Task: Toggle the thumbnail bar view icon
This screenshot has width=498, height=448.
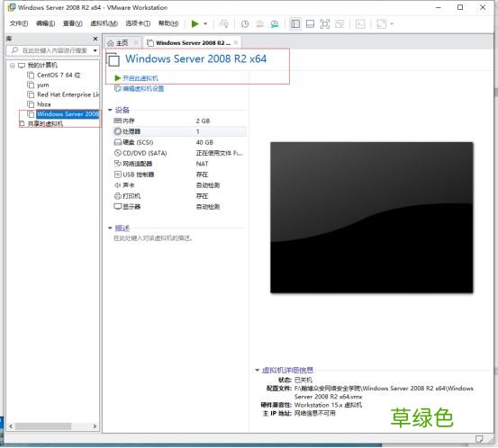Action: click(310, 24)
